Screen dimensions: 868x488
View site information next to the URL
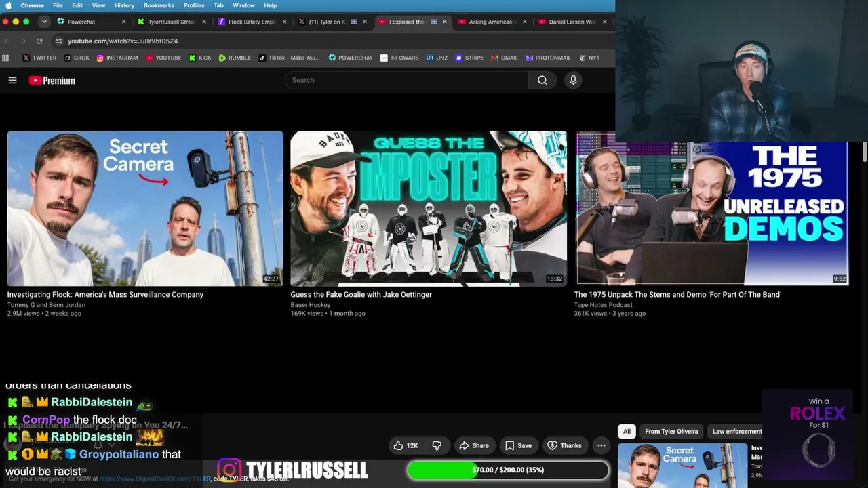[59, 41]
